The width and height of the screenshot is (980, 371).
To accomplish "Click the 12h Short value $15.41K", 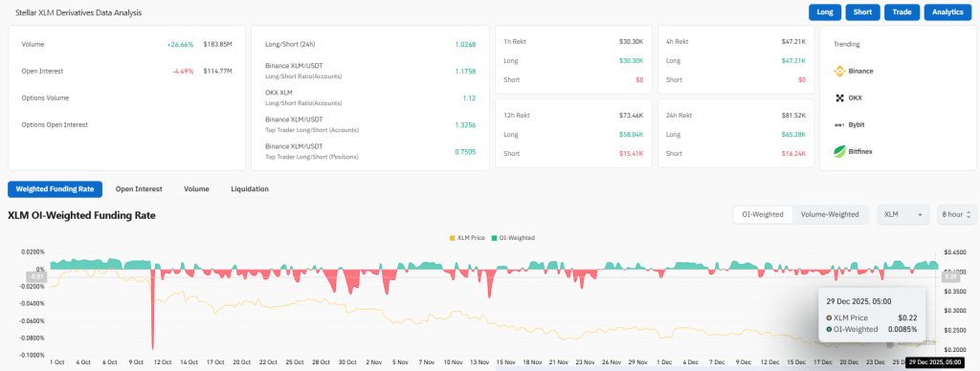I will pyautogui.click(x=631, y=154).
